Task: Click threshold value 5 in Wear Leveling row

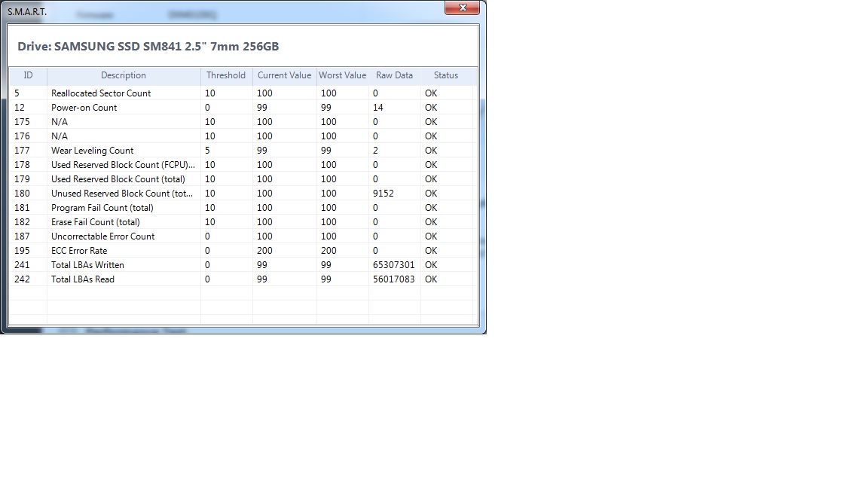Action: pyautogui.click(x=207, y=151)
